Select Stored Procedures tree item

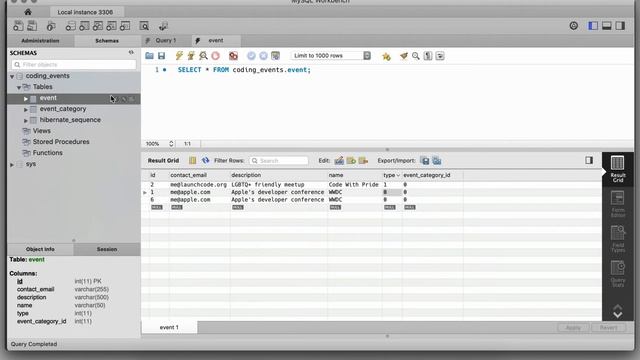[x=61, y=142]
